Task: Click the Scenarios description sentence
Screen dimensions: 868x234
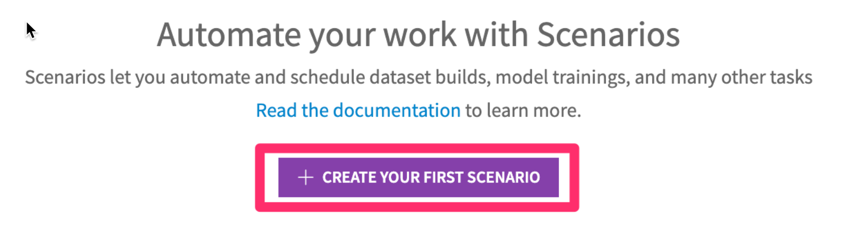Action: [x=418, y=78]
